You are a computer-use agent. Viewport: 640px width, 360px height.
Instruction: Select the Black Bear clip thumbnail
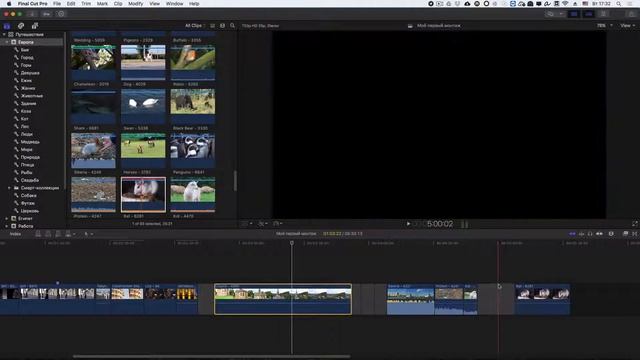click(x=193, y=106)
